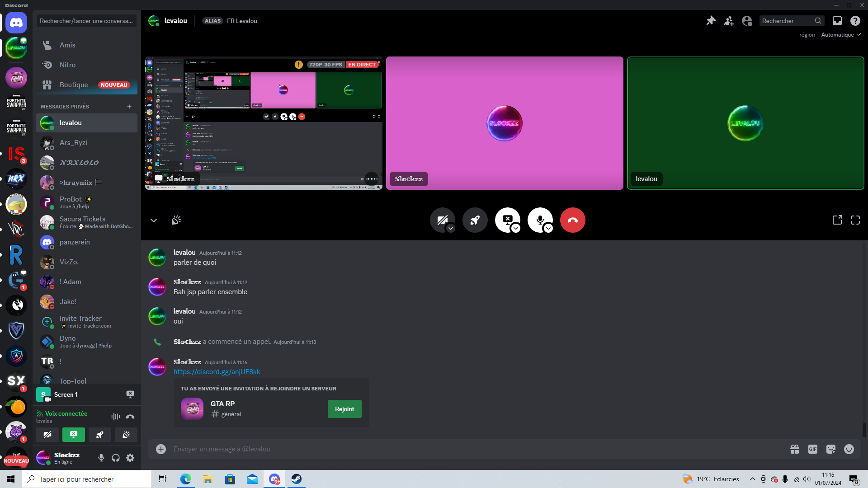Open Microsoft Edge from the taskbar

(x=186, y=479)
